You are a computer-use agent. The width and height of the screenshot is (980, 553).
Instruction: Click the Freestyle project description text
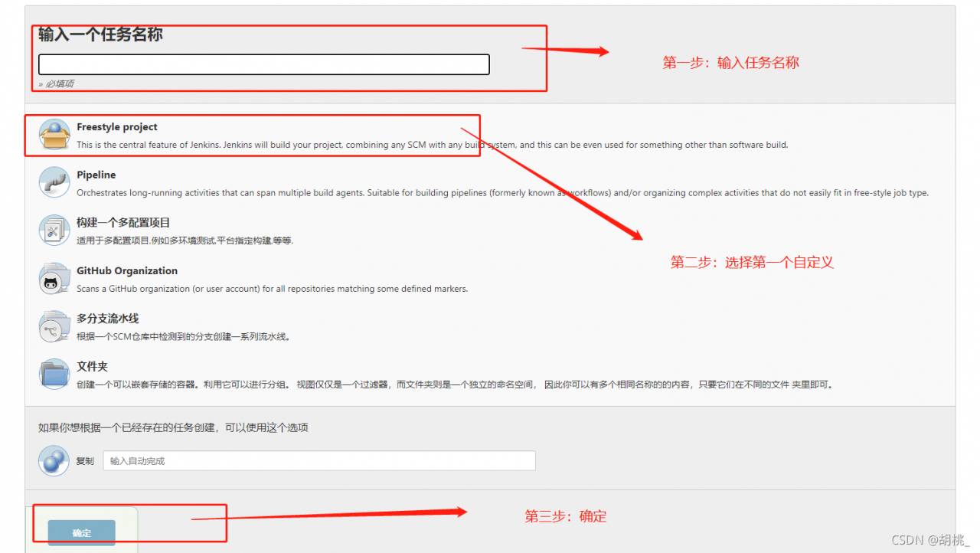point(432,145)
